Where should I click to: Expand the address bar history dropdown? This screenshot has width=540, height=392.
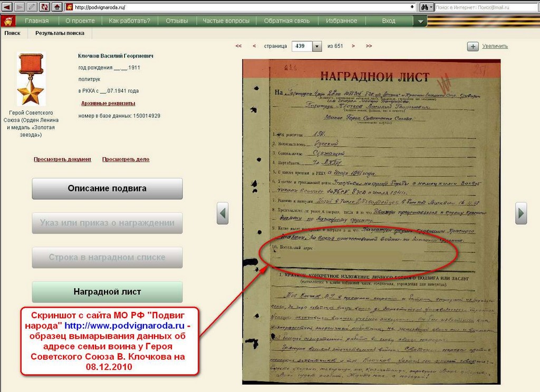412,7
